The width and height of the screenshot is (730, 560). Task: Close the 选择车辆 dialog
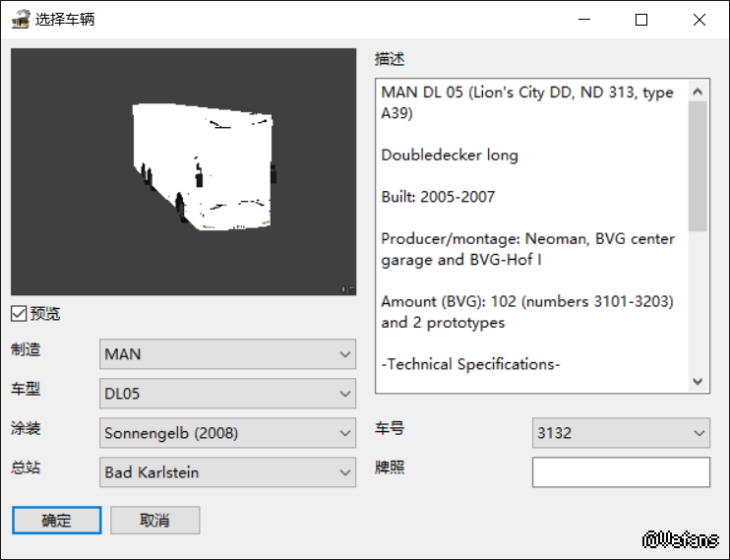[699, 20]
